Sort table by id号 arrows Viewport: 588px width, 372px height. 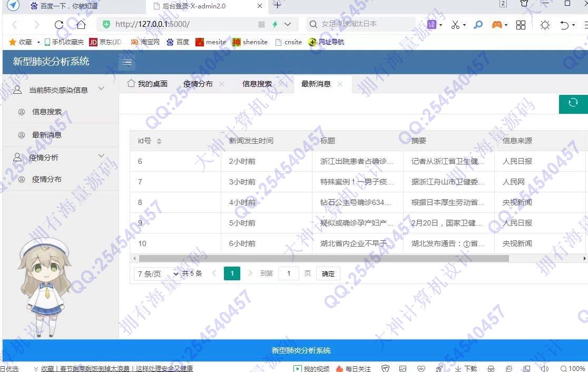click(x=159, y=141)
